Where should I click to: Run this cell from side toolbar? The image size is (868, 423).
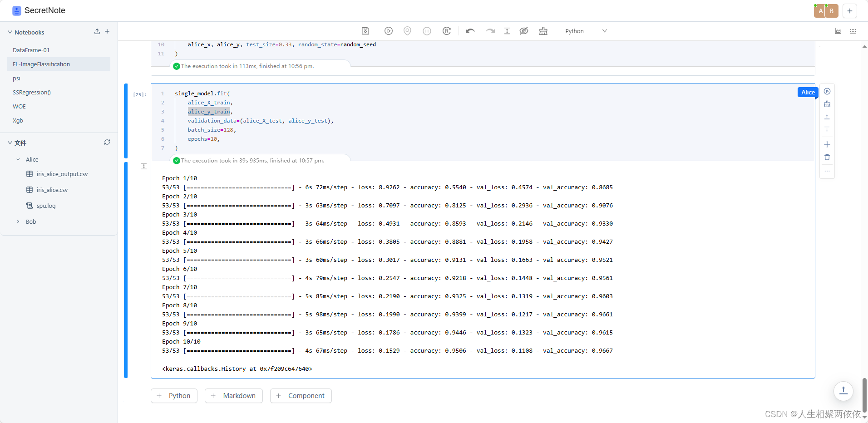click(827, 91)
